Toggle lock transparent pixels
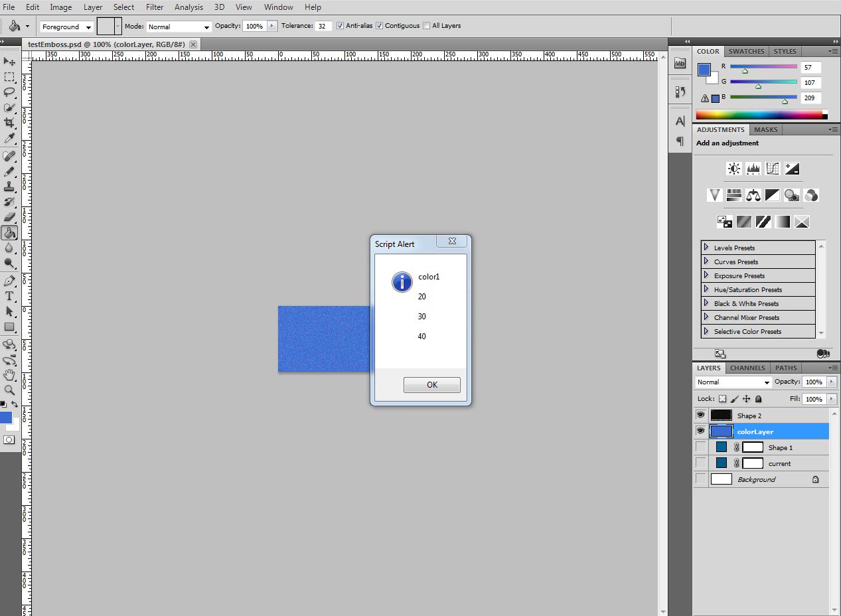Viewport: 841px width, 616px height. pos(722,399)
